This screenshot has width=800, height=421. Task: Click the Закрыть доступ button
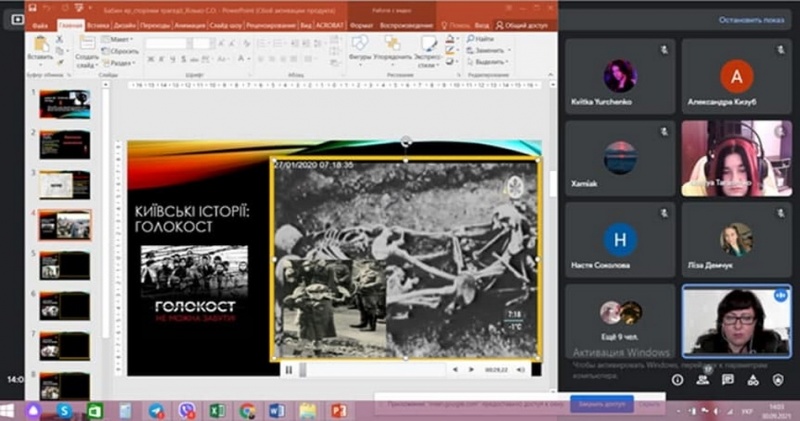coord(602,403)
